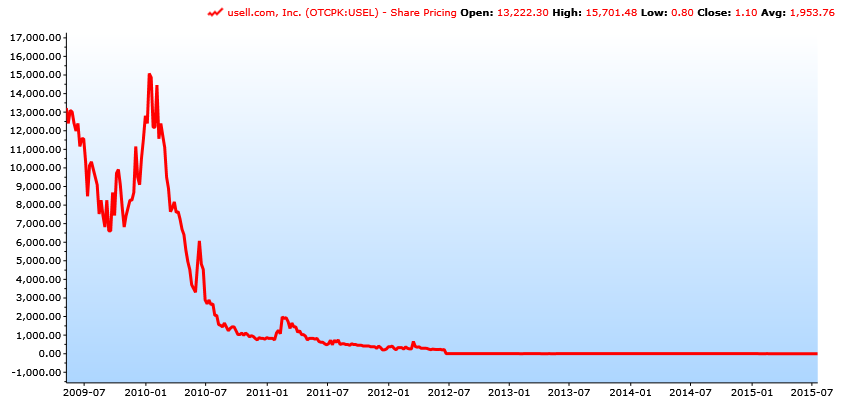Click the 11,000.00 y-axis label

pos(34,149)
